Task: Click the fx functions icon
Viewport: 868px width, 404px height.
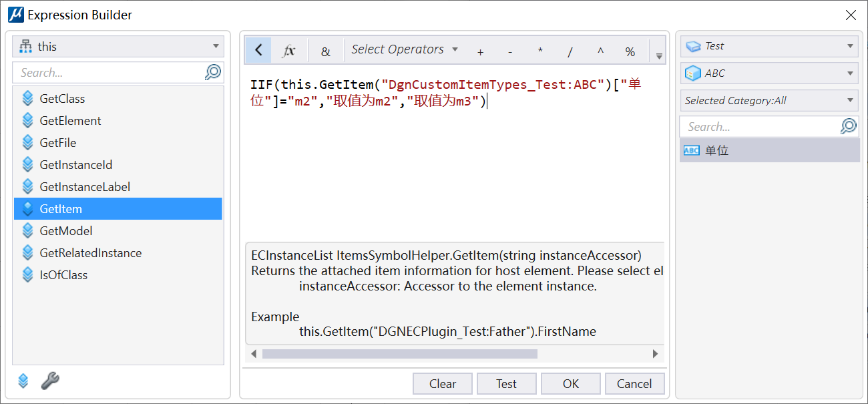Action: pos(289,51)
